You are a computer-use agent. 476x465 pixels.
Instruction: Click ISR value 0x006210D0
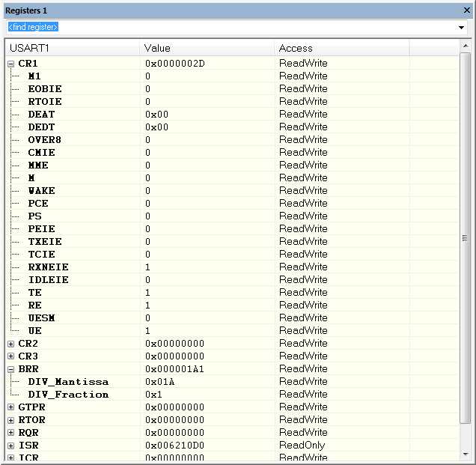[174, 446]
